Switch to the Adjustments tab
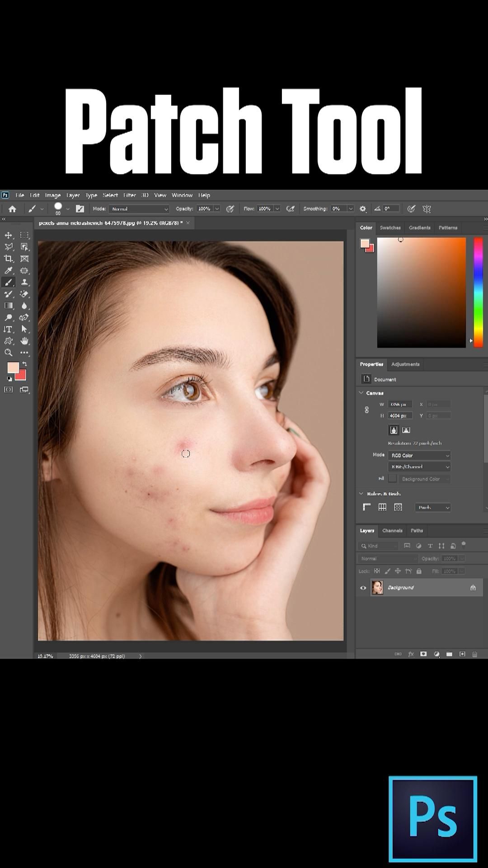488x868 pixels. tap(405, 364)
